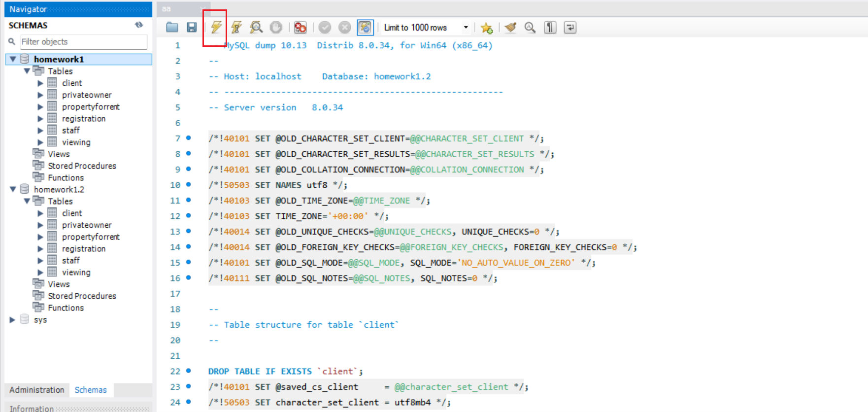This screenshot has width=868, height=412.
Task: Click the 'Host: localhost' comment line
Action: (x=320, y=76)
